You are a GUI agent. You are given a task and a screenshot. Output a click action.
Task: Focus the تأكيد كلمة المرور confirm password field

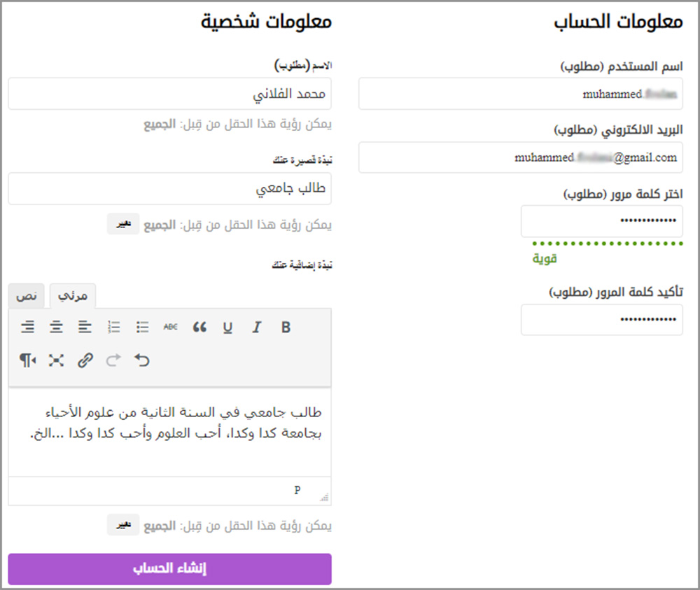click(601, 320)
